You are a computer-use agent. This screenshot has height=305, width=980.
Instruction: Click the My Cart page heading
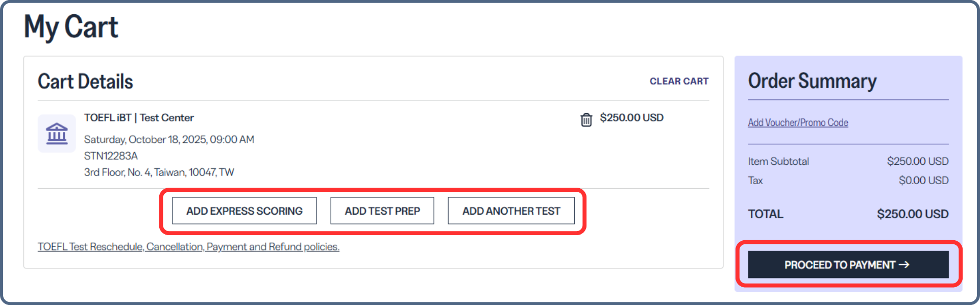pyautogui.click(x=71, y=27)
